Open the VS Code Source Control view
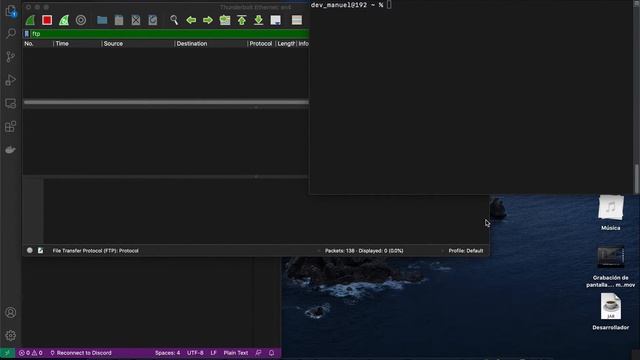640x360 pixels. click(x=11, y=56)
